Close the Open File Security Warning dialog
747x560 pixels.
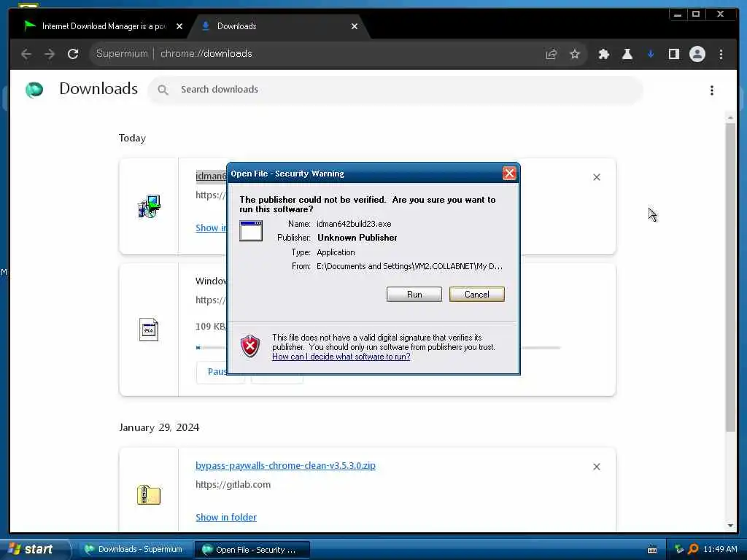click(x=509, y=174)
